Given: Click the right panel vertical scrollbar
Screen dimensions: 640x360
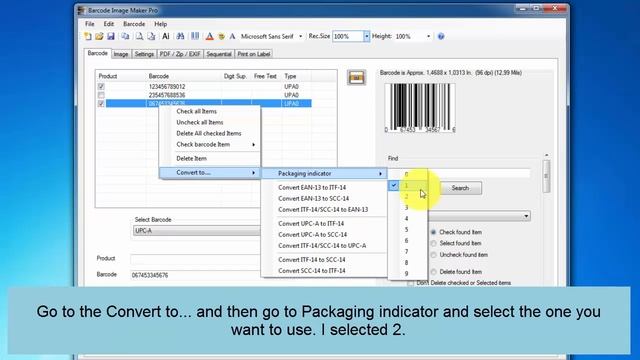Looking at the screenshot, I should pos(547,176).
